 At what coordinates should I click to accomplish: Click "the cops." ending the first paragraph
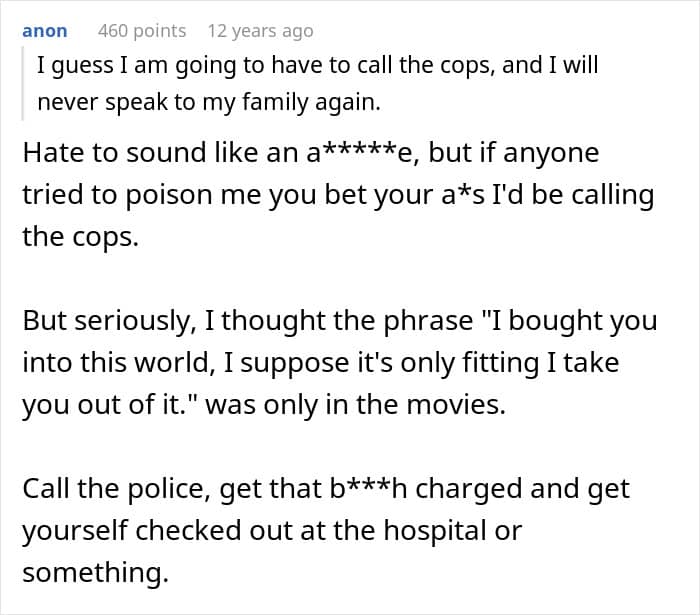click(x=80, y=237)
